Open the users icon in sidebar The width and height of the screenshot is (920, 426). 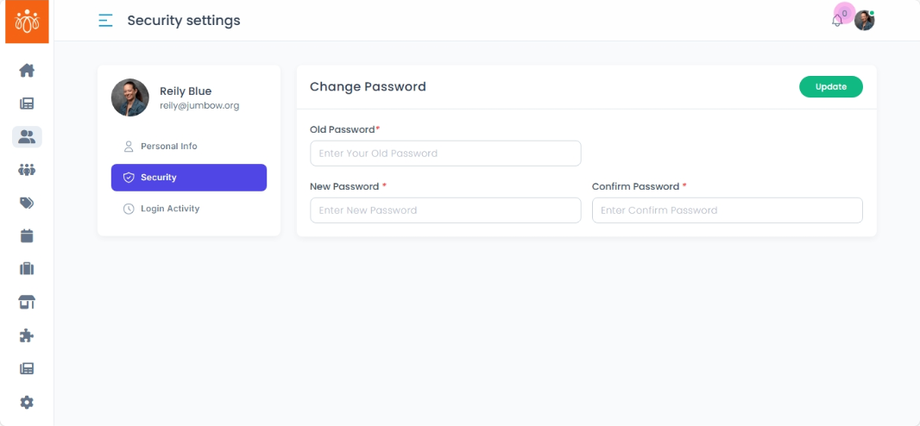(27, 137)
